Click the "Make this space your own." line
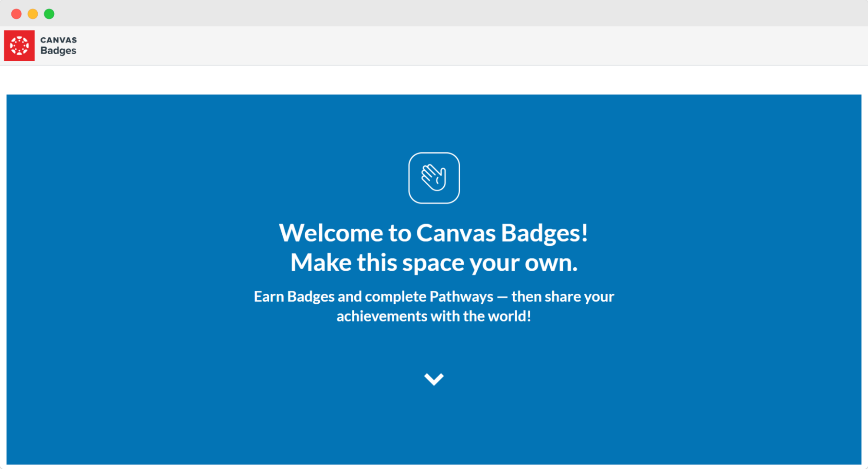Screen dimensions: 868x469 click(x=434, y=262)
